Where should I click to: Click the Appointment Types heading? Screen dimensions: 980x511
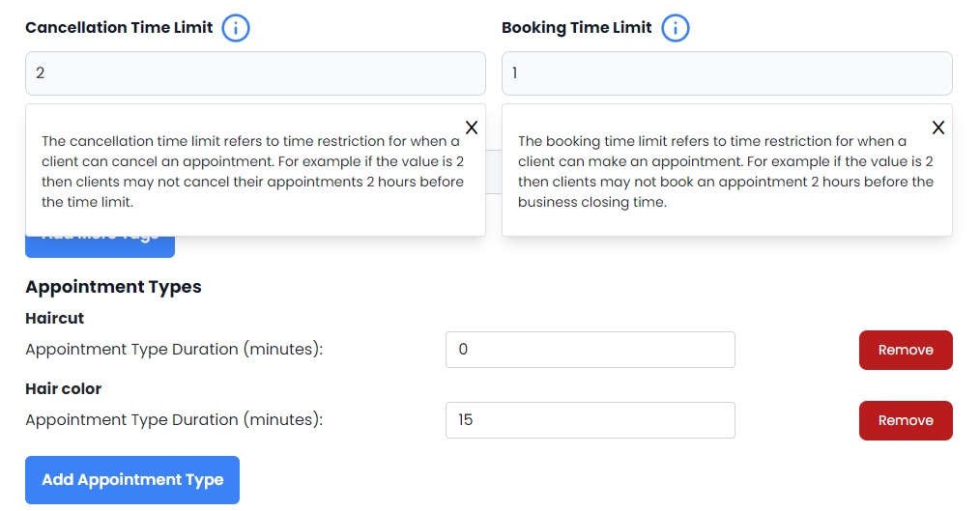113,287
